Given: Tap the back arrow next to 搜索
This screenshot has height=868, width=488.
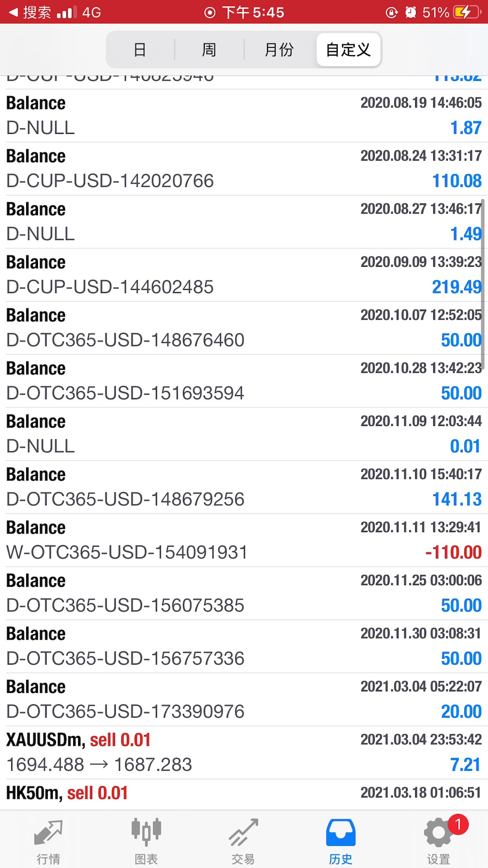Looking at the screenshot, I should click(13, 12).
